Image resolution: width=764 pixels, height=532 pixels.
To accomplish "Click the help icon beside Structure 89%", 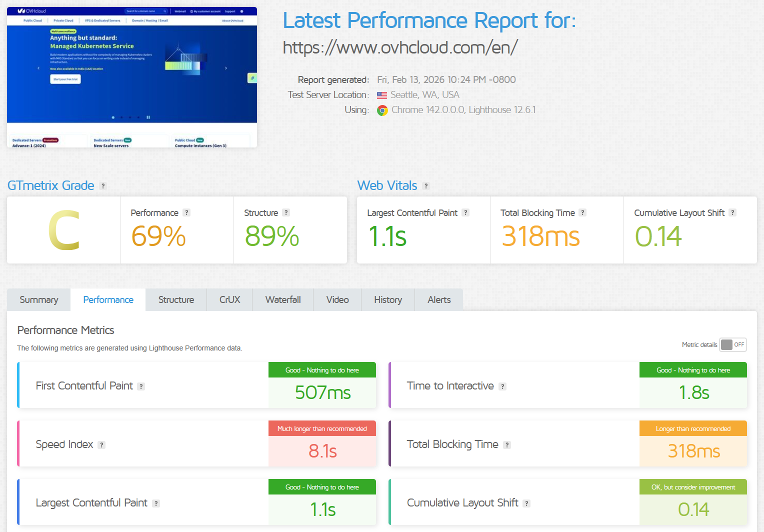I will [285, 212].
